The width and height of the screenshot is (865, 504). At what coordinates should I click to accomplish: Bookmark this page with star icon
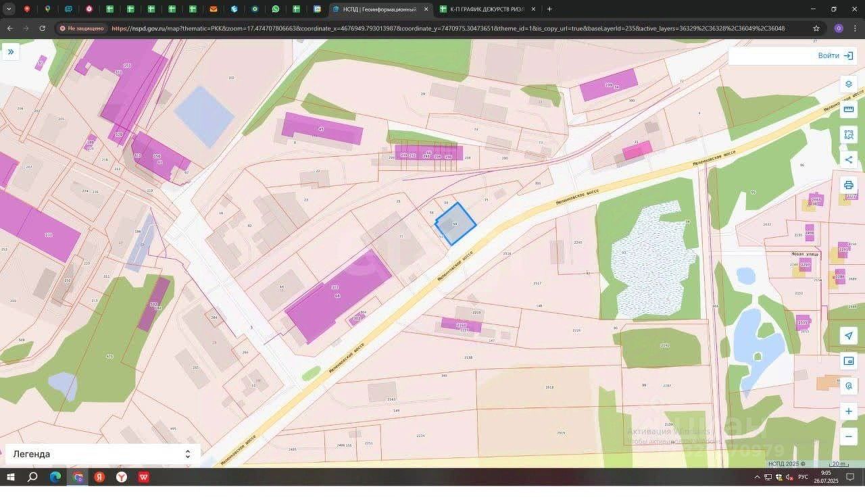816,28
